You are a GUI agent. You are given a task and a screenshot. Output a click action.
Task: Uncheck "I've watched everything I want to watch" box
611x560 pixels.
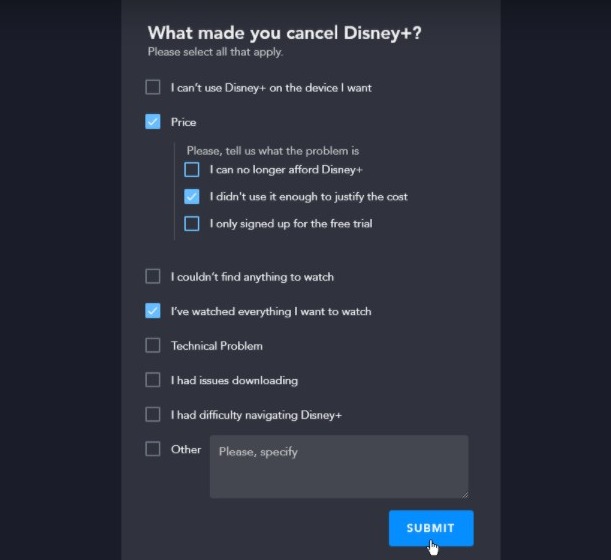click(153, 311)
